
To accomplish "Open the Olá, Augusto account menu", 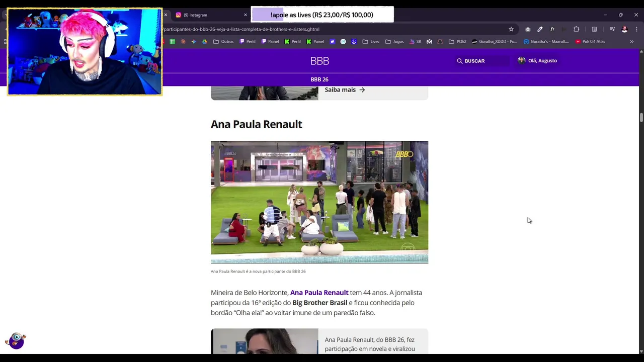I will click(537, 61).
